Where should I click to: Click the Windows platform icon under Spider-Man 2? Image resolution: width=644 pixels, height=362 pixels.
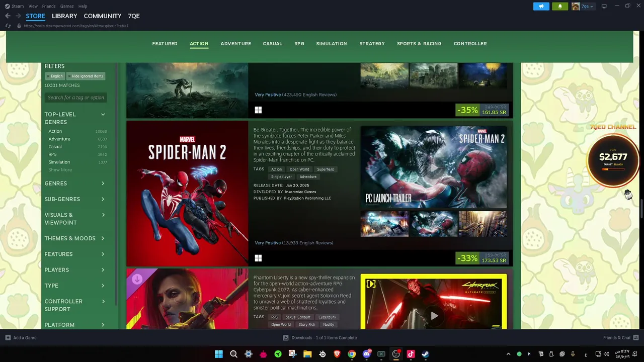[258, 258]
